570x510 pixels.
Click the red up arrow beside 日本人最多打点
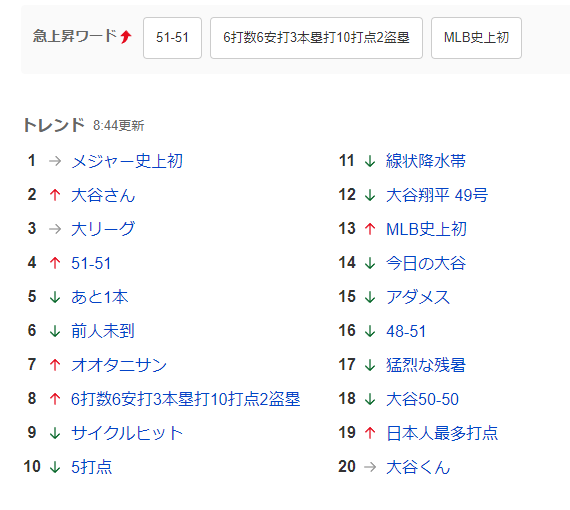coord(370,433)
